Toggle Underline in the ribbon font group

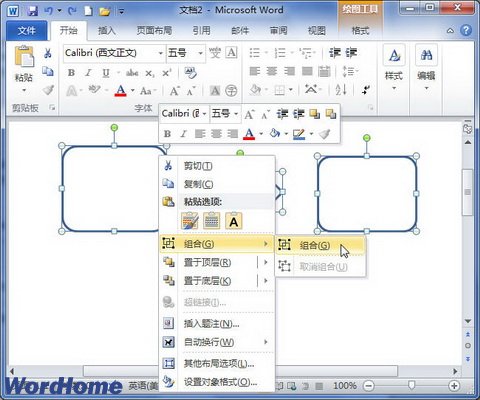point(106,73)
